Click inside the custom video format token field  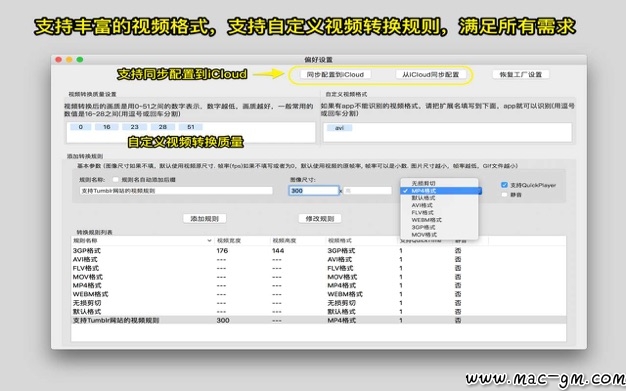(x=447, y=133)
